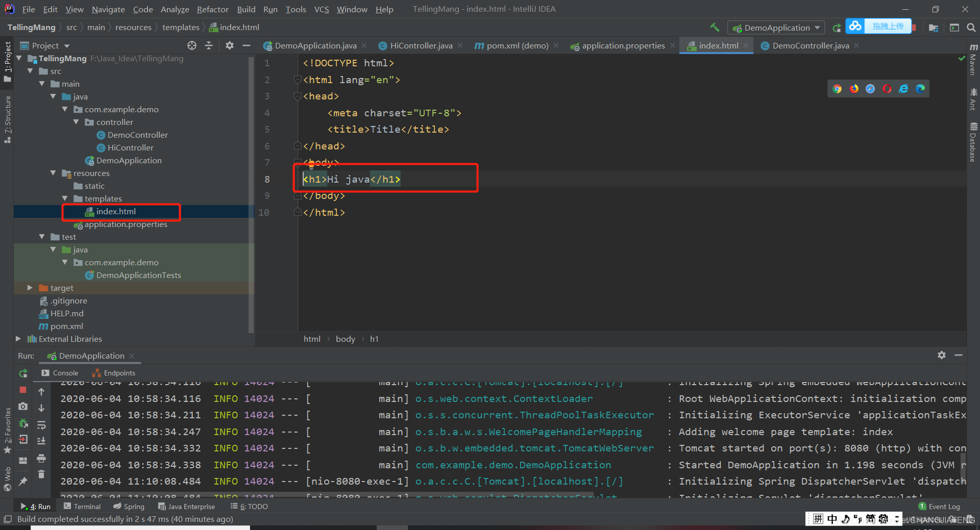The image size is (980, 530).
Task: Stop the running DemoApplication with the red square
Action: coord(23,390)
